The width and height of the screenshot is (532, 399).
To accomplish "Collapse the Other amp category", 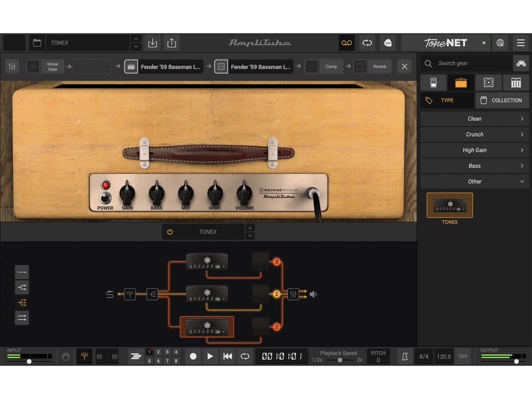I will point(474,181).
